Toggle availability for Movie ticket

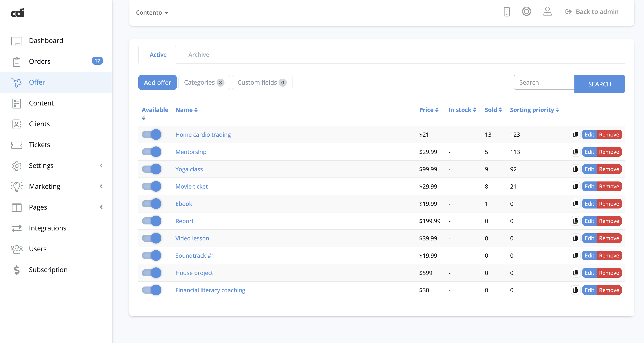point(152,187)
